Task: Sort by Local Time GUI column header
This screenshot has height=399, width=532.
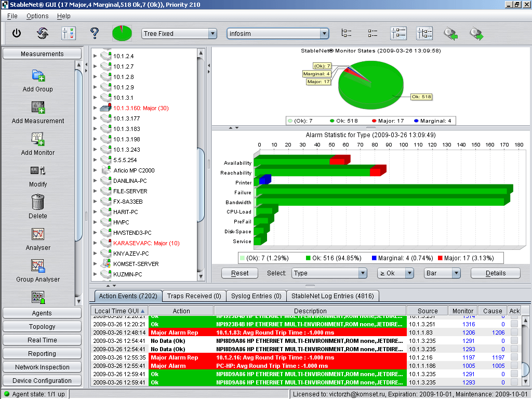Action: point(119,311)
